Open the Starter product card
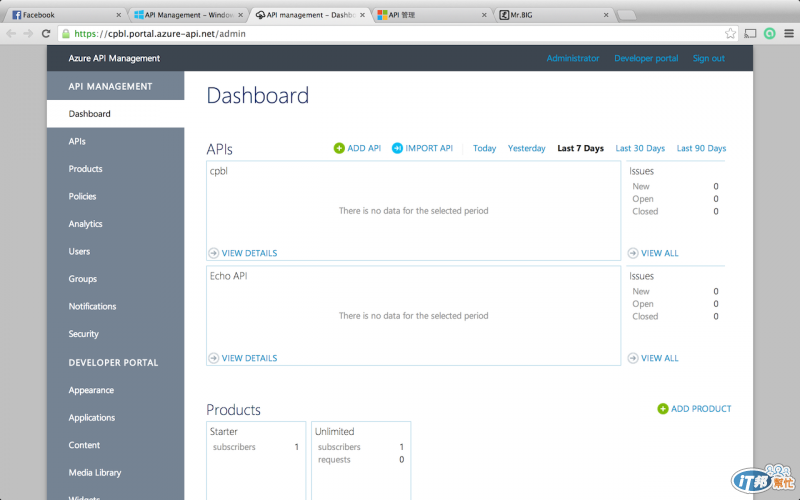 click(x=256, y=460)
